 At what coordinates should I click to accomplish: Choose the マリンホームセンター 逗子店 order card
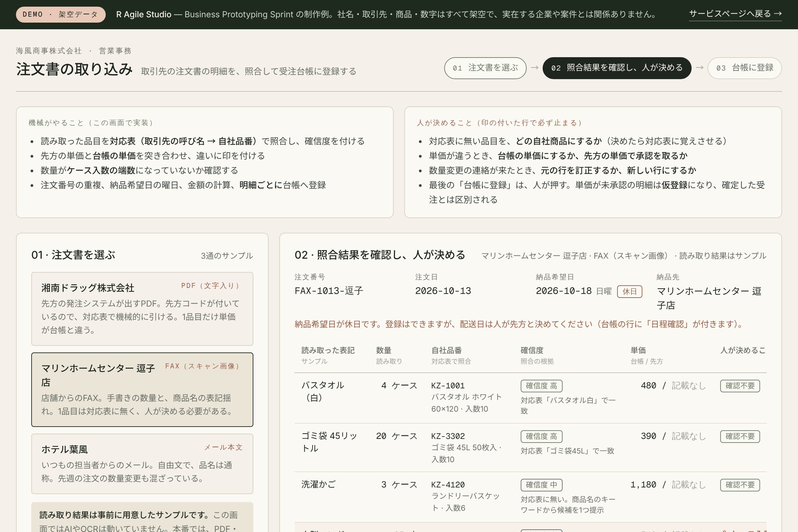pos(142,389)
